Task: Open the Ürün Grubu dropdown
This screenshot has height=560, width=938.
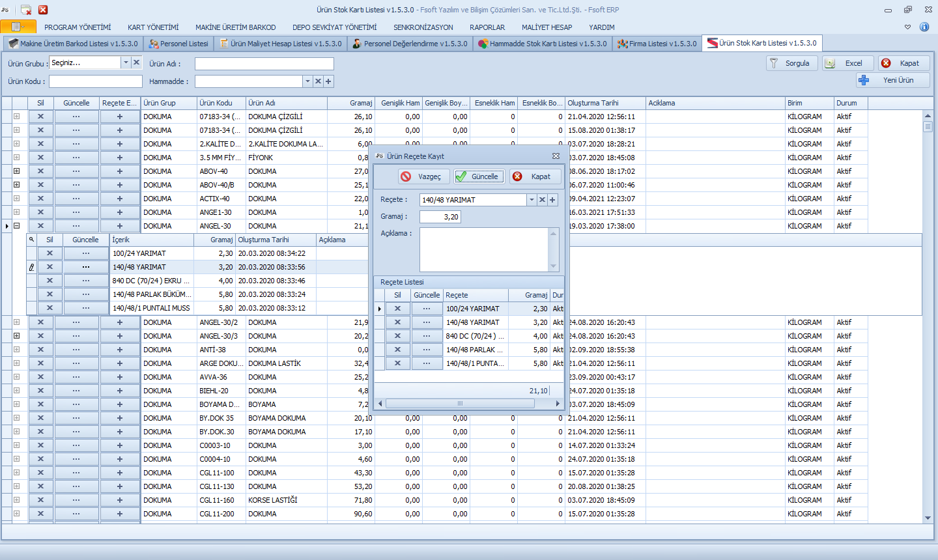Action: coord(126,63)
